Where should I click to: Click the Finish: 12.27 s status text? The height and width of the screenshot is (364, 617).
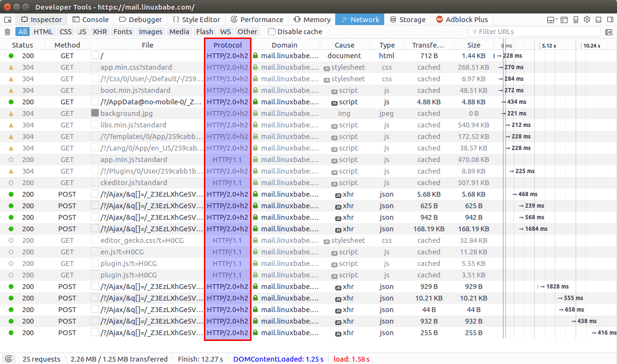201,359
